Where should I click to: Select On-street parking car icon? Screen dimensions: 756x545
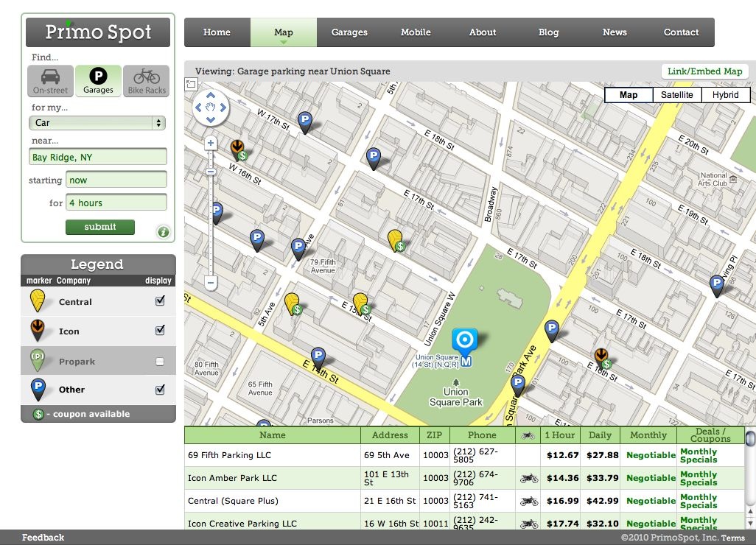50,80
